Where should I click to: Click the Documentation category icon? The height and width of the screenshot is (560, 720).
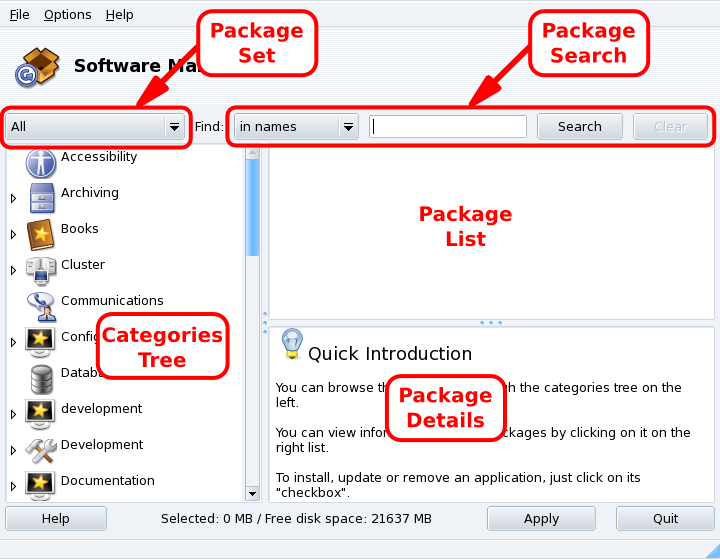pos(41,485)
